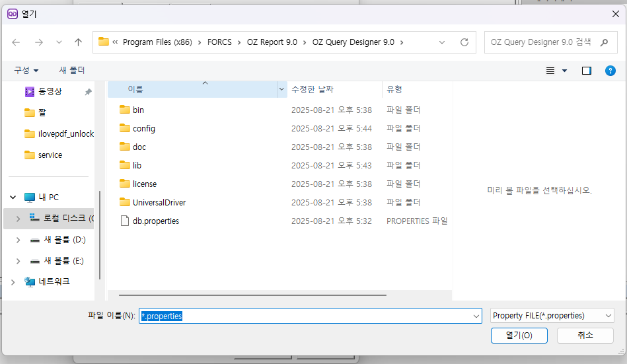Navigate to FORCS breadcrumb
The image size is (627, 364).
(x=219, y=42)
